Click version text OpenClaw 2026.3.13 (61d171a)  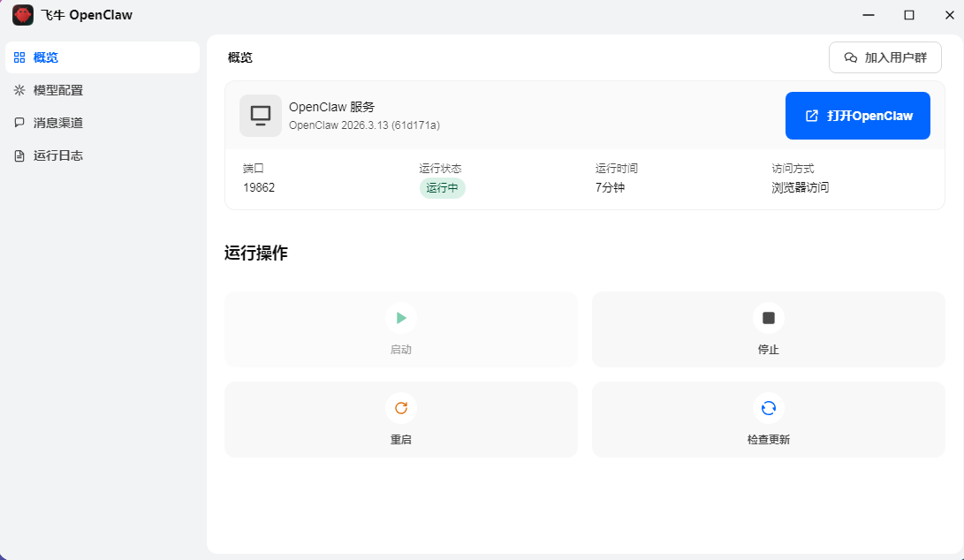(365, 125)
